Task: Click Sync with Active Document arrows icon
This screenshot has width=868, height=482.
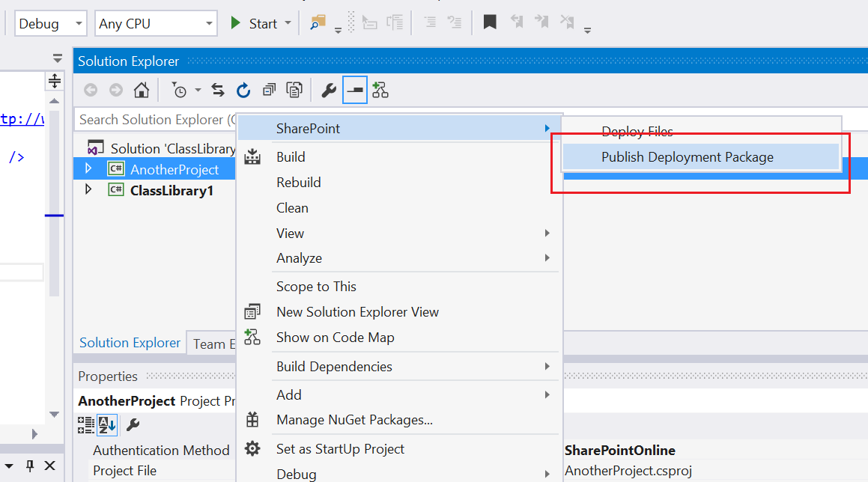Action: (218, 91)
